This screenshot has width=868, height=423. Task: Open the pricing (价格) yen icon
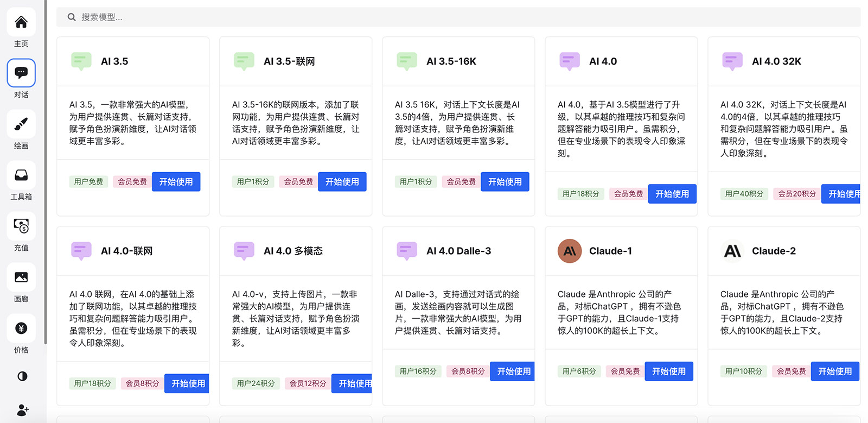pyautogui.click(x=21, y=328)
